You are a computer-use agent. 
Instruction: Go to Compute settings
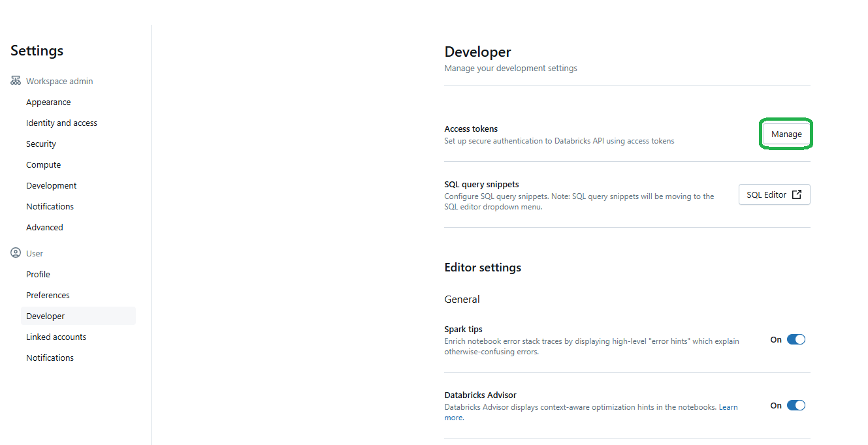43,164
